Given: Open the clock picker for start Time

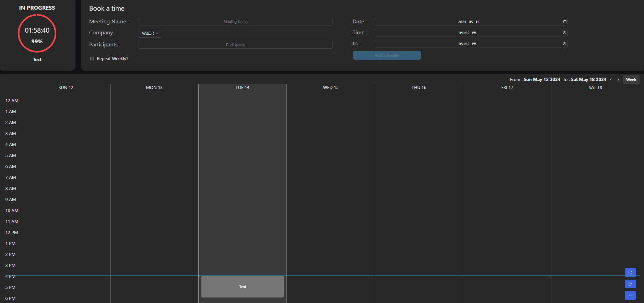Looking at the screenshot, I should click(564, 33).
